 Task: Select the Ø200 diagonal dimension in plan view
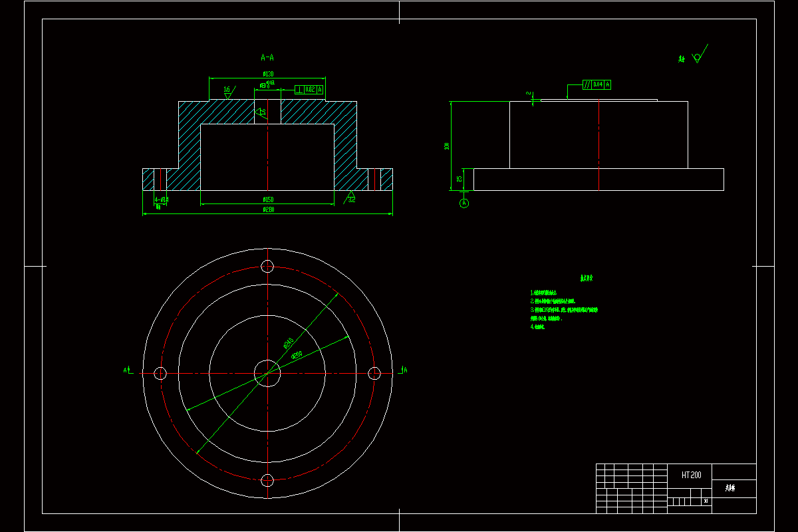tap(297, 354)
